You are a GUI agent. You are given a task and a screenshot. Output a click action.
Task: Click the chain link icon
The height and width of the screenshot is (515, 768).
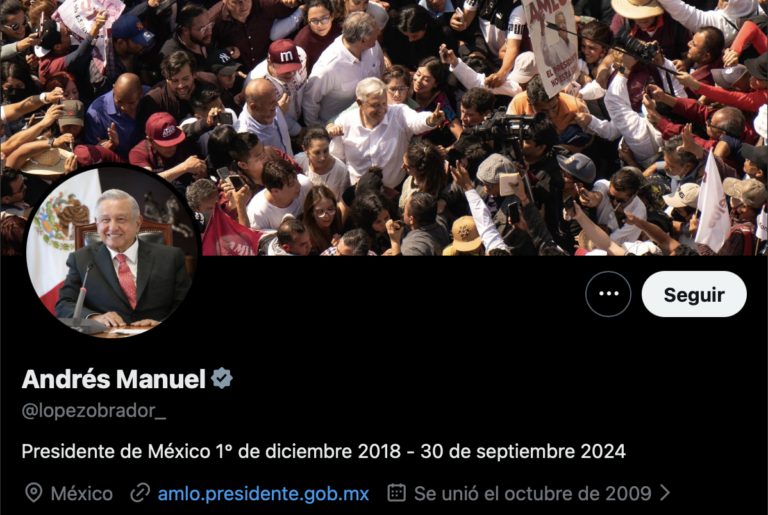(140, 493)
